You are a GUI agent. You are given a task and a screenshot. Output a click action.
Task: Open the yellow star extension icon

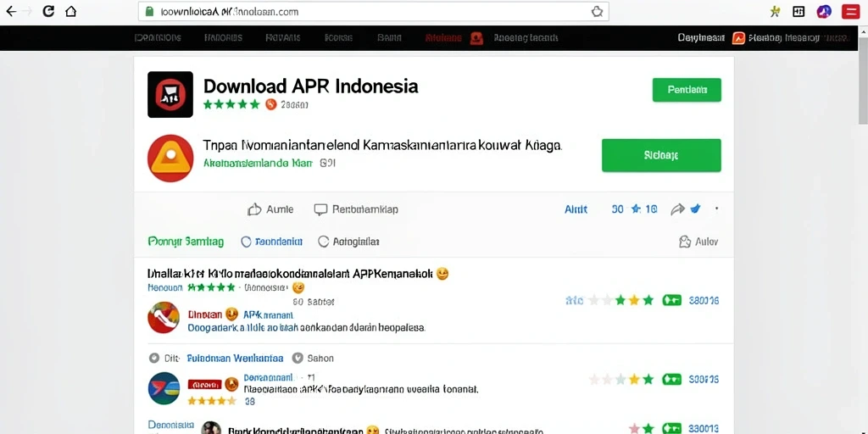point(776,11)
